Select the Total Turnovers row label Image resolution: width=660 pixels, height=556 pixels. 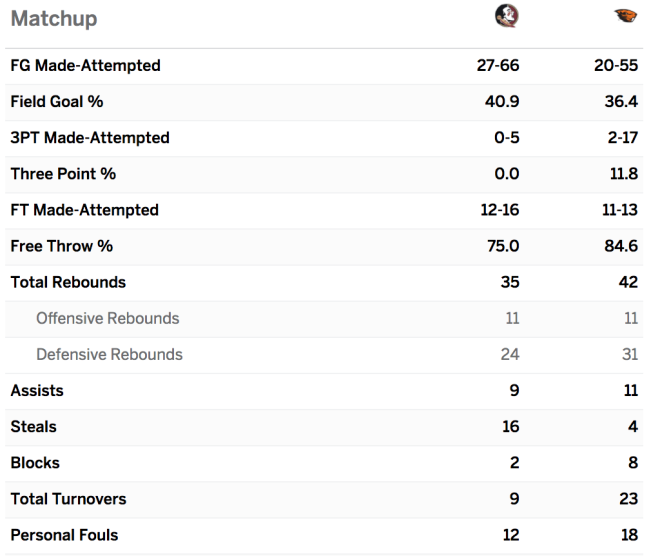click(68, 499)
